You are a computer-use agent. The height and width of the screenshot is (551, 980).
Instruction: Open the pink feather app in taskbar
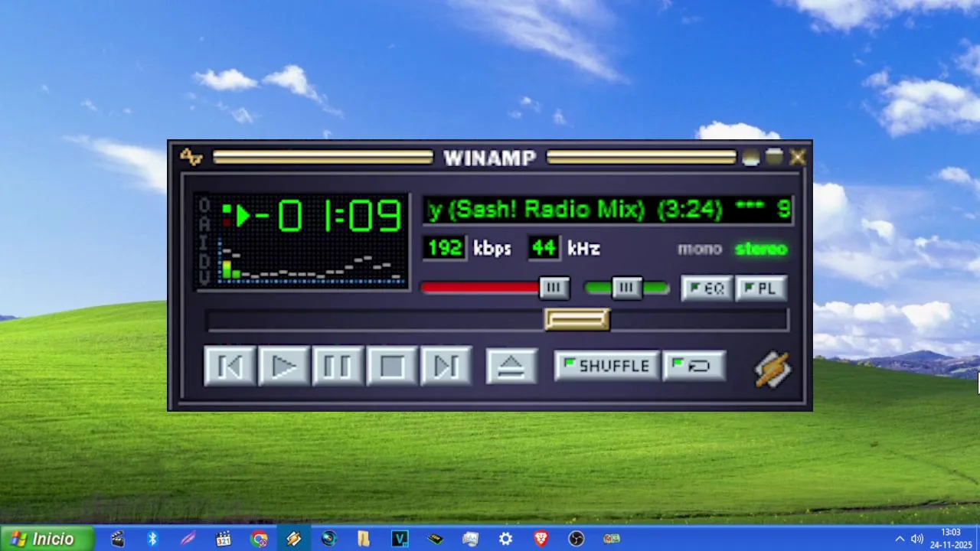click(188, 539)
